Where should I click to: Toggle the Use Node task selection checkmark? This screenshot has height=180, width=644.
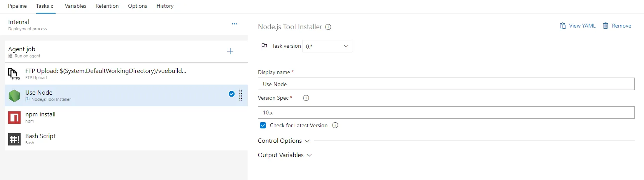point(231,94)
